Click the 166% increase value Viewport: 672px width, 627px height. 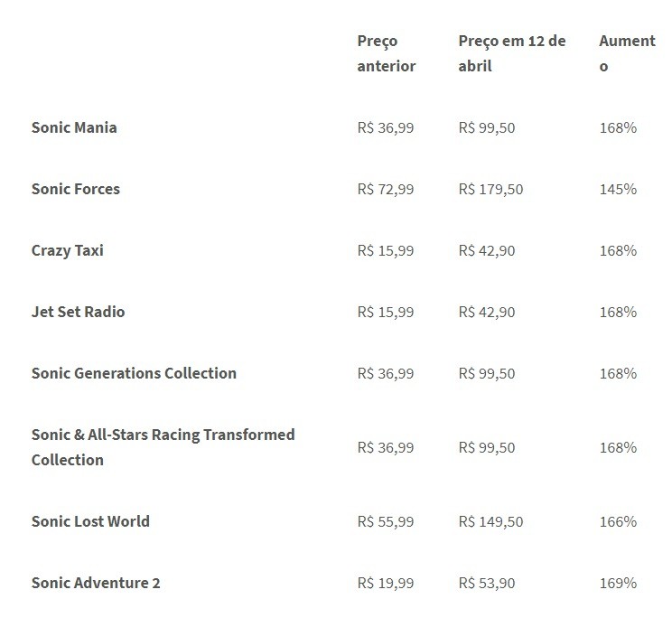point(618,521)
